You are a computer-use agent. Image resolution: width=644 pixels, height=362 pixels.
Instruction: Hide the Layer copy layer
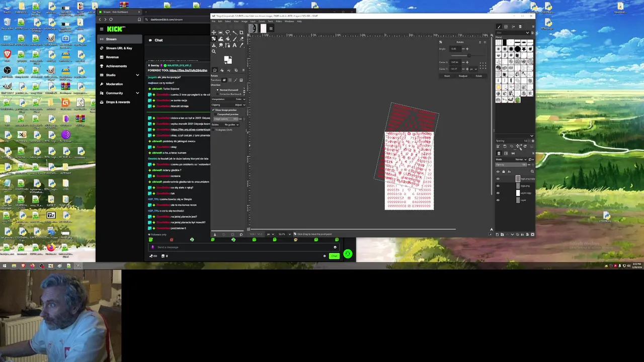498,193
